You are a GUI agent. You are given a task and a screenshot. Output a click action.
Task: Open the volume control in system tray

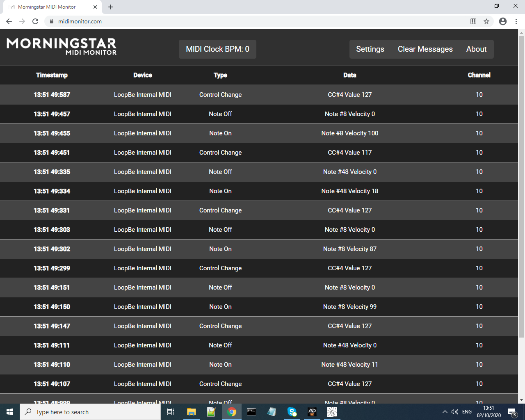pos(454,412)
